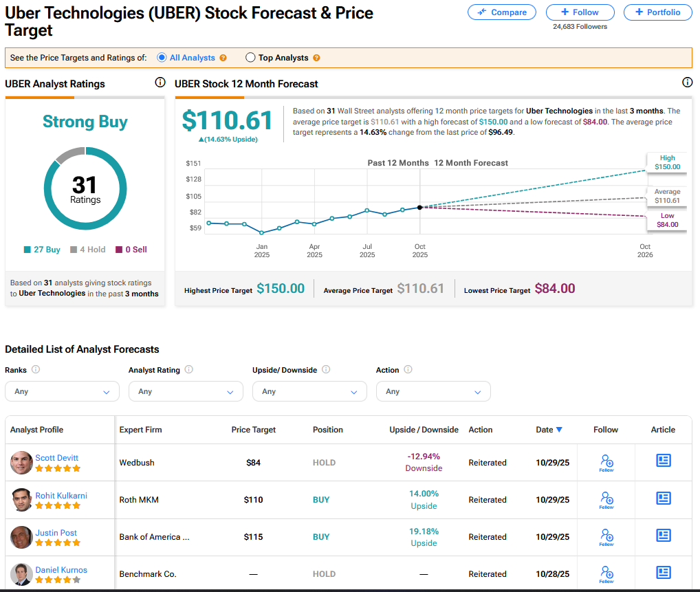This screenshot has height=592, width=700.
Task: Open the Ranks dropdown
Action: tap(62, 391)
